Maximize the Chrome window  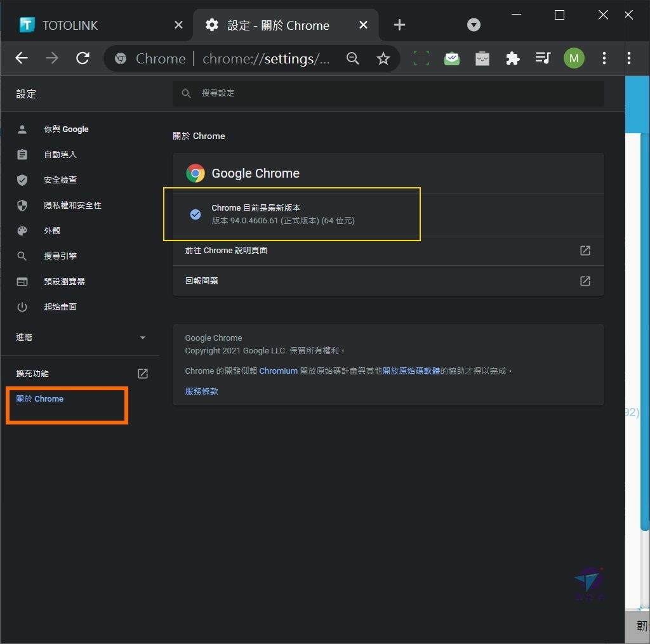click(x=559, y=15)
